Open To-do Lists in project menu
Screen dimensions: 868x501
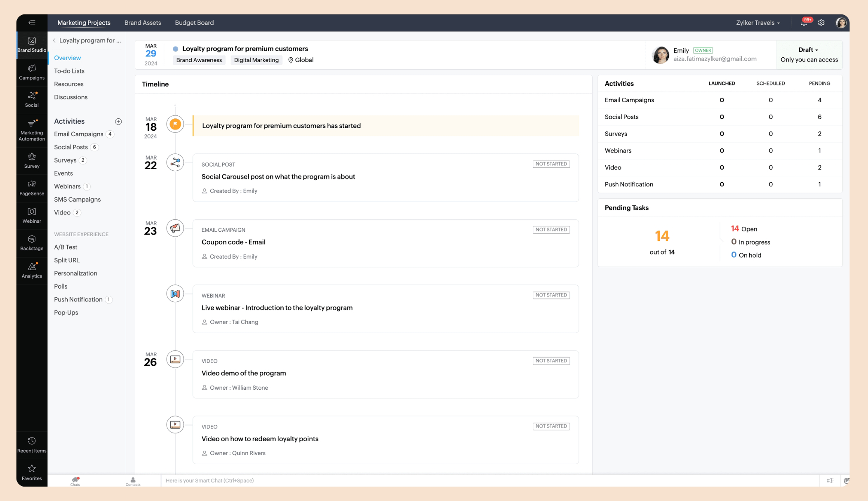point(69,71)
